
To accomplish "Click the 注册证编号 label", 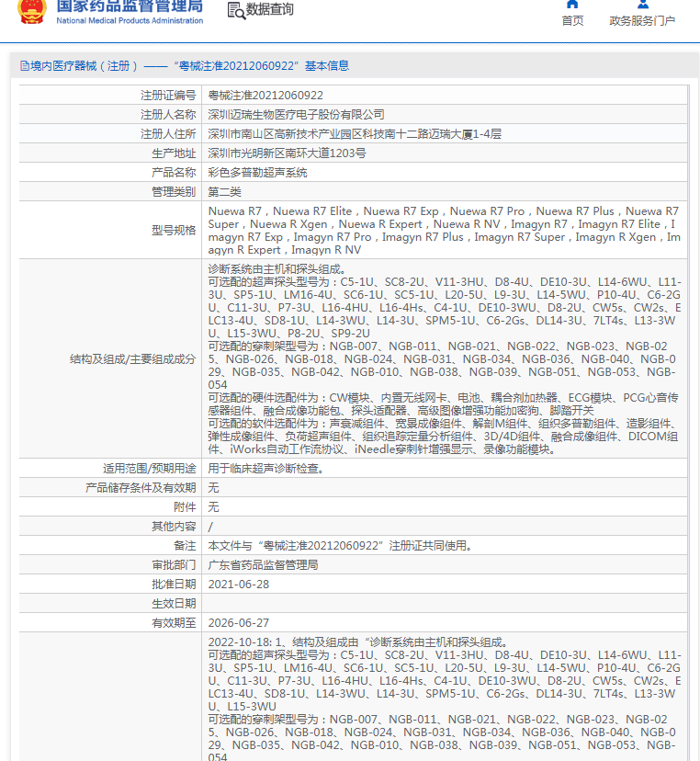I will tap(168, 96).
